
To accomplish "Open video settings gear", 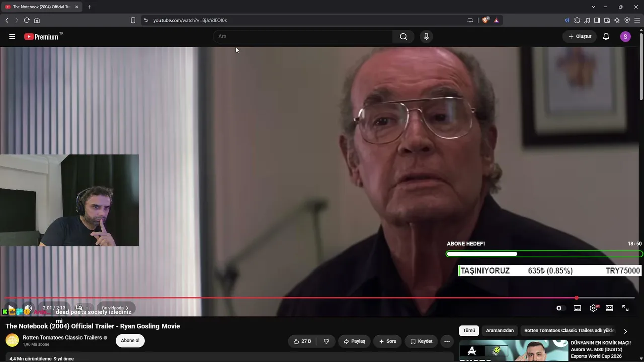I will [x=594, y=308].
